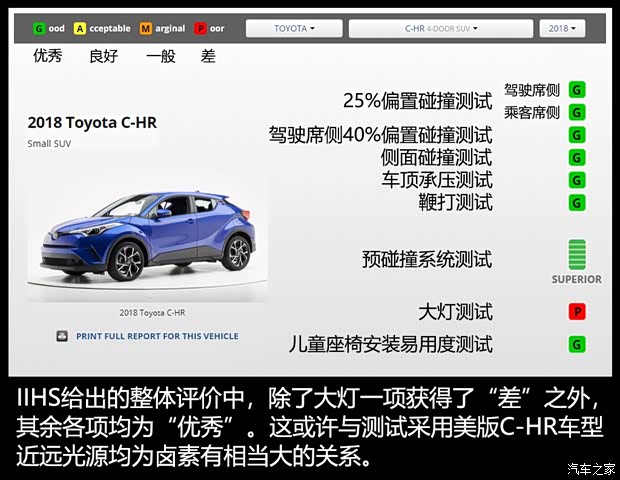
Task: Click G rating beside 车顶承压测试
Action: click(577, 180)
